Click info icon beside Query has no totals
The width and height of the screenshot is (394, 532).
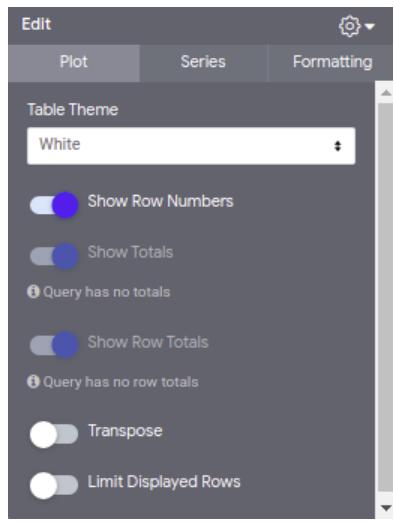tap(33, 291)
